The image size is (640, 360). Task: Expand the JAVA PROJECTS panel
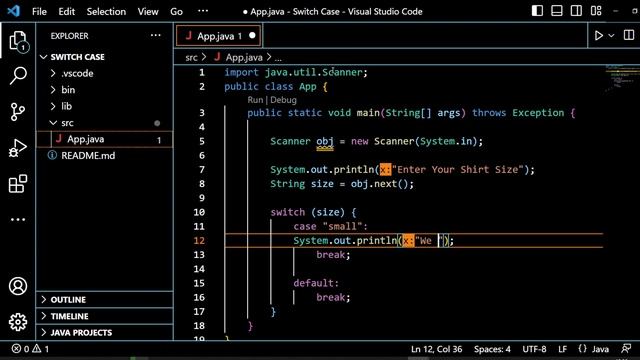click(81, 333)
